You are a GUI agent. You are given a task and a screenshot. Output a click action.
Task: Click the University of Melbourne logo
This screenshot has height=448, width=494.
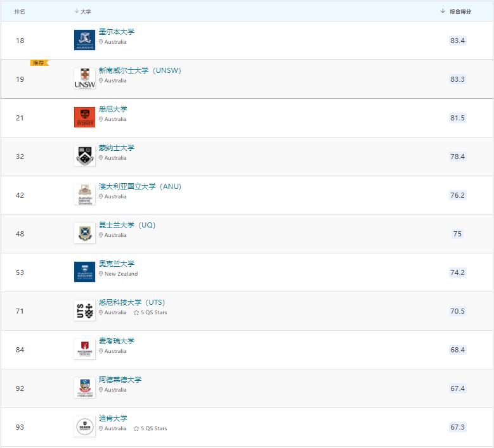[x=84, y=40]
